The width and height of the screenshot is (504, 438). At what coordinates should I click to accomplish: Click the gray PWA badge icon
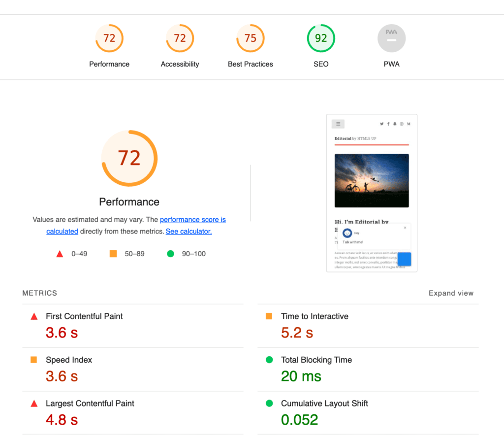[x=391, y=38]
